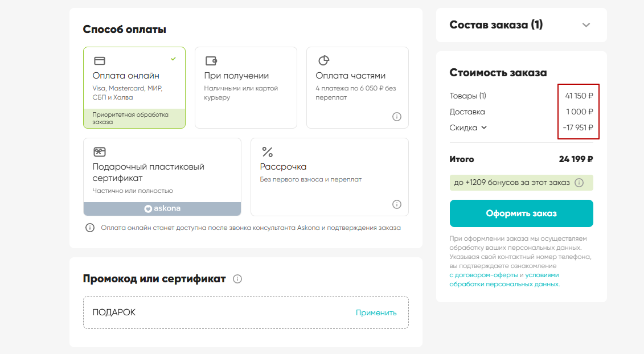Click info icon next to bonus points
644x354 pixels.
579,183
